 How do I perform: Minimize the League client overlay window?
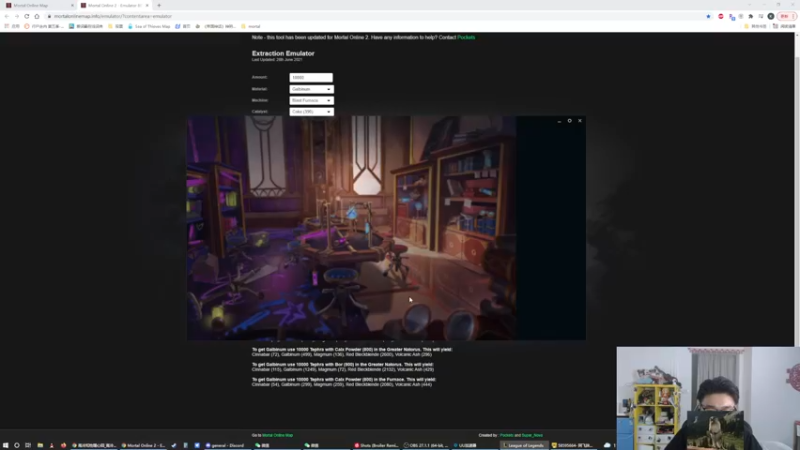coord(559,121)
